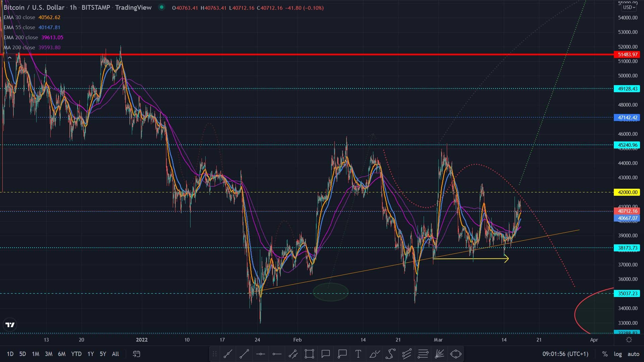Screen dimensions: 644x362
Task: Select the callout comment tool
Action: point(326,354)
